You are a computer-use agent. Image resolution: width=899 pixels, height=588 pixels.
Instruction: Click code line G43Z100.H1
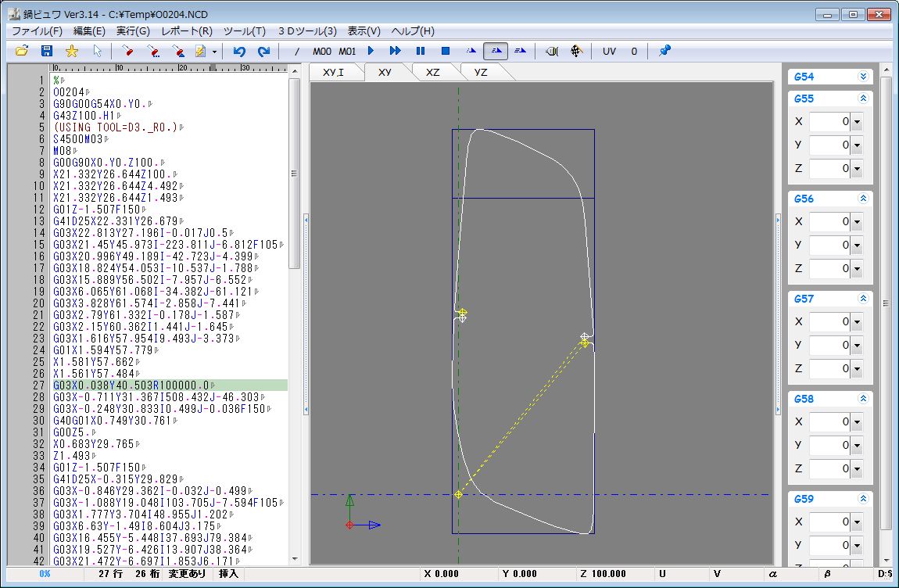click(84, 115)
